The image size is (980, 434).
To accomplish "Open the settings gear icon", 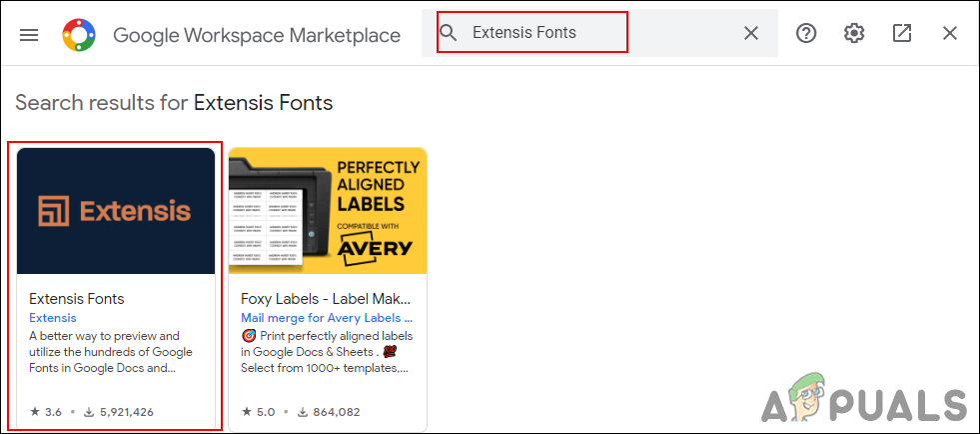I will (x=854, y=33).
